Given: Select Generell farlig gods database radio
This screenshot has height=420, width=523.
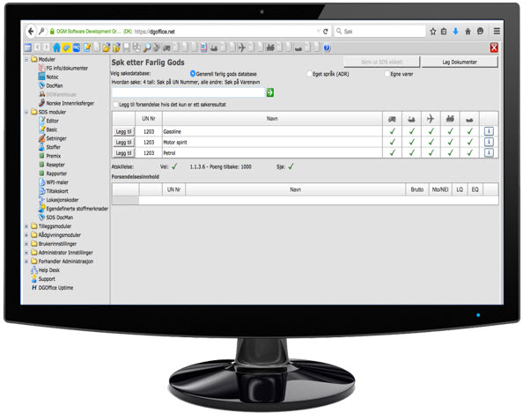Looking at the screenshot, I should 193,73.
